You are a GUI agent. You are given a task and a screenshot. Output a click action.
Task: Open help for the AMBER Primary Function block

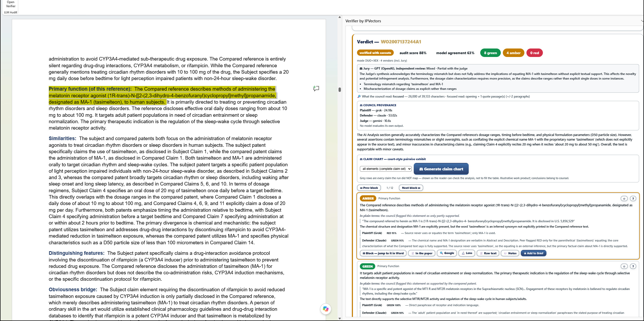[633, 198]
